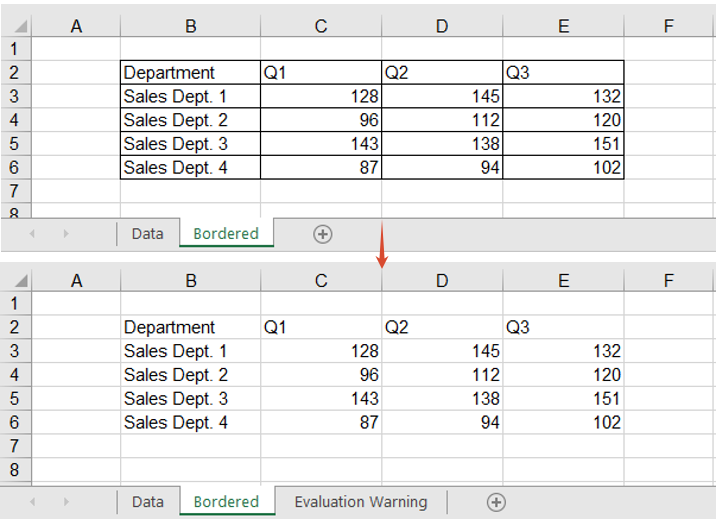The image size is (716, 520).
Task: Click cell with 132 in top spreadsheet
Action: coord(563,96)
